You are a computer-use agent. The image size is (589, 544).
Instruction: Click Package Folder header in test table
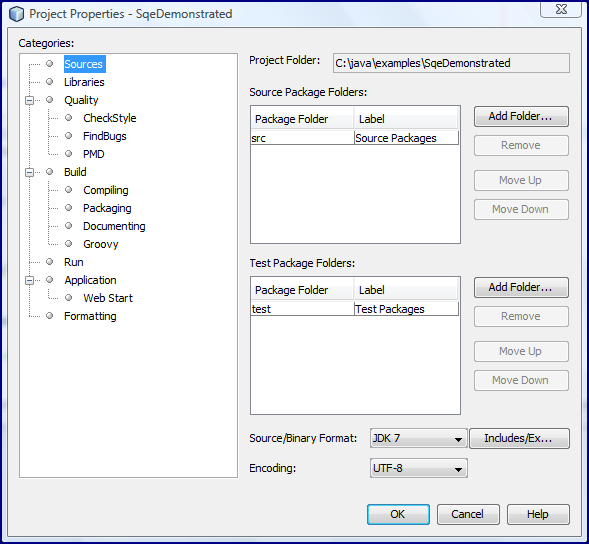tap(302, 290)
